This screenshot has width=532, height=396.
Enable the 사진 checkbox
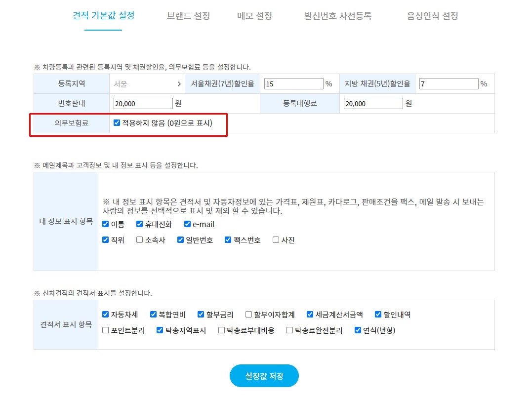point(276,240)
